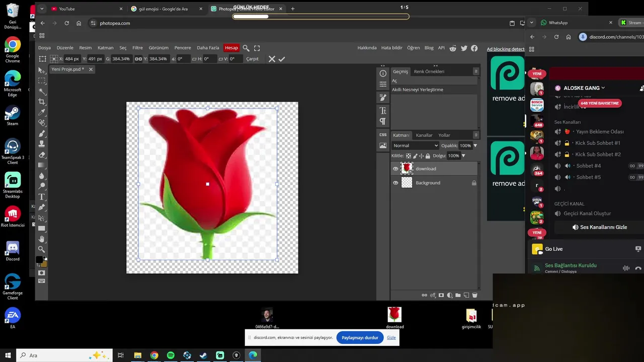Switch to the YouTube browser tab

tap(86, 9)
